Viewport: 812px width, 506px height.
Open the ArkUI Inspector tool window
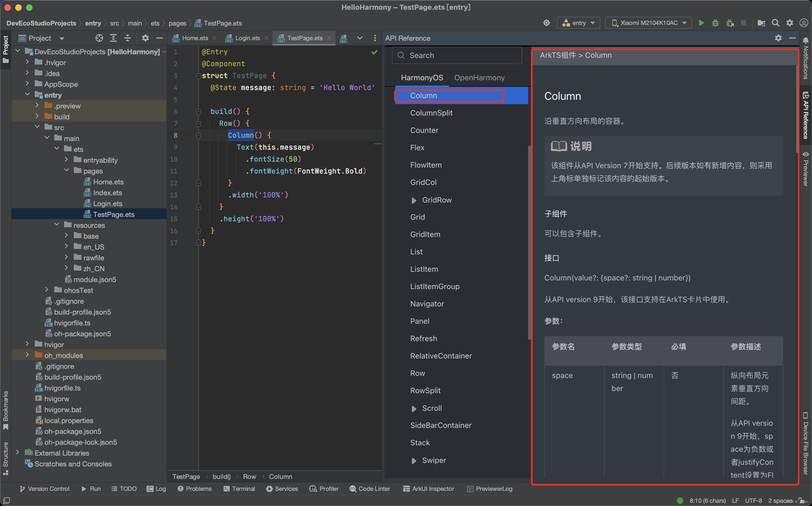pyautogui.click(x=429, y=489)
